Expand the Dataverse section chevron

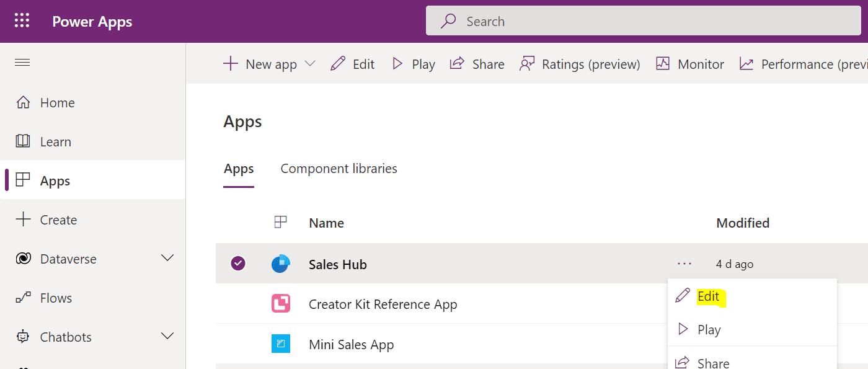point(167,258)
